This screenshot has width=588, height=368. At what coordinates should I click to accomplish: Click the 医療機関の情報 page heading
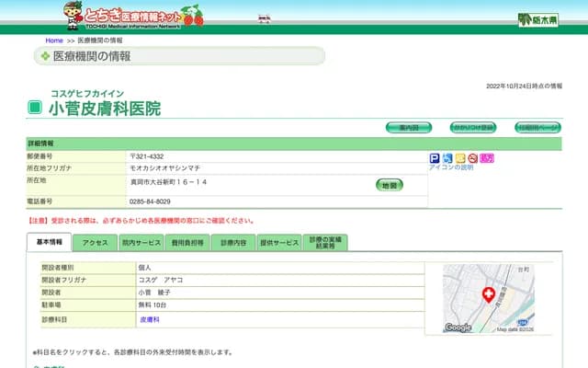[92, 56]
